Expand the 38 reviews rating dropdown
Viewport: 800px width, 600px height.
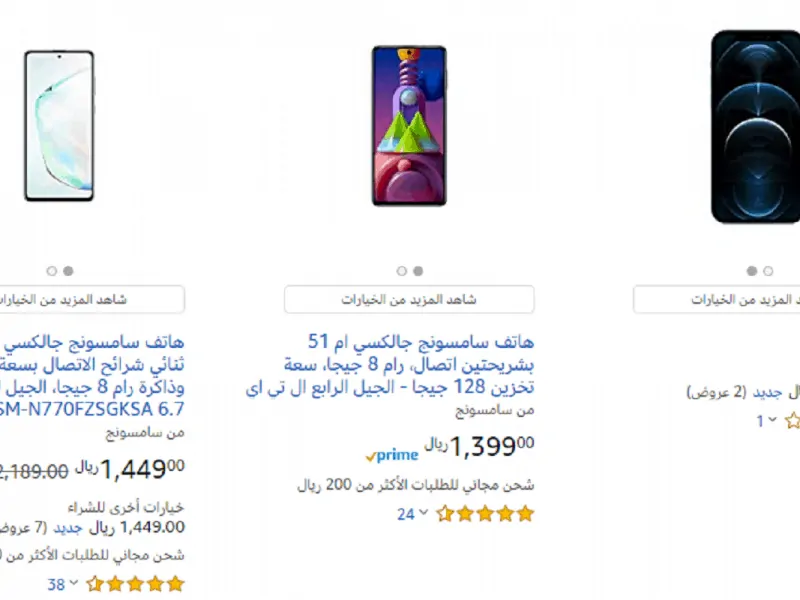62,584
